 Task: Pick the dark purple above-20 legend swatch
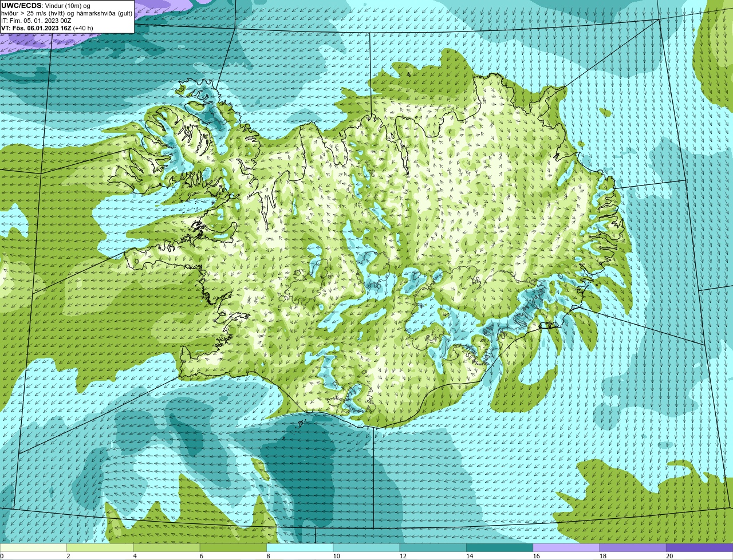point(700,548)
